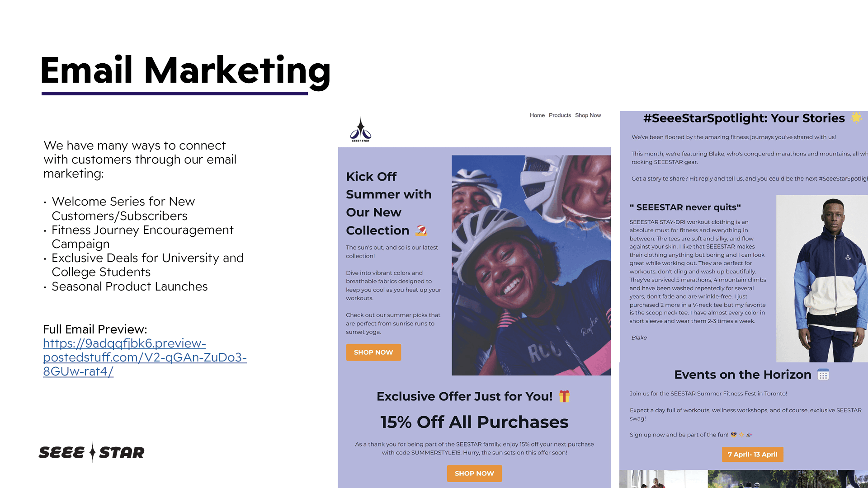Click the sun emoji next to Your Stories

pos(856,117)
